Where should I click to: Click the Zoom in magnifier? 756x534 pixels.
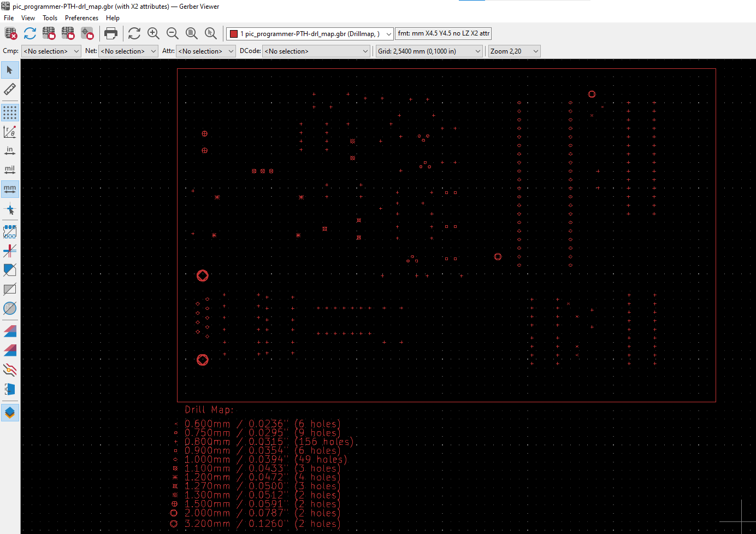153,33
